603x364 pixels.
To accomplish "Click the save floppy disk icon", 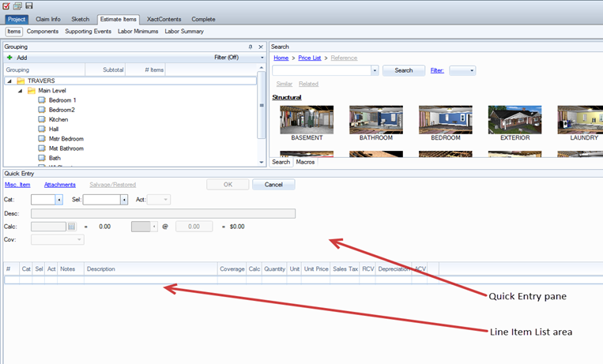I will tap(29, 6).
